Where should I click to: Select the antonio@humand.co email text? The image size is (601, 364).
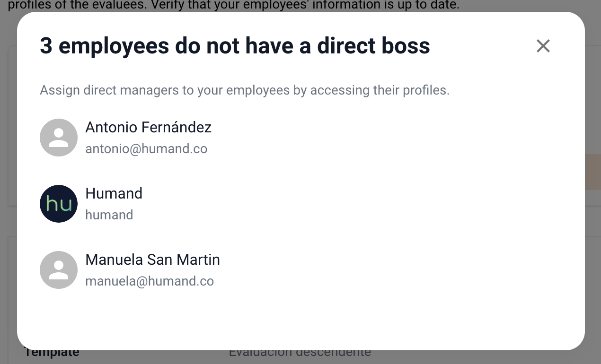(146, 149)
